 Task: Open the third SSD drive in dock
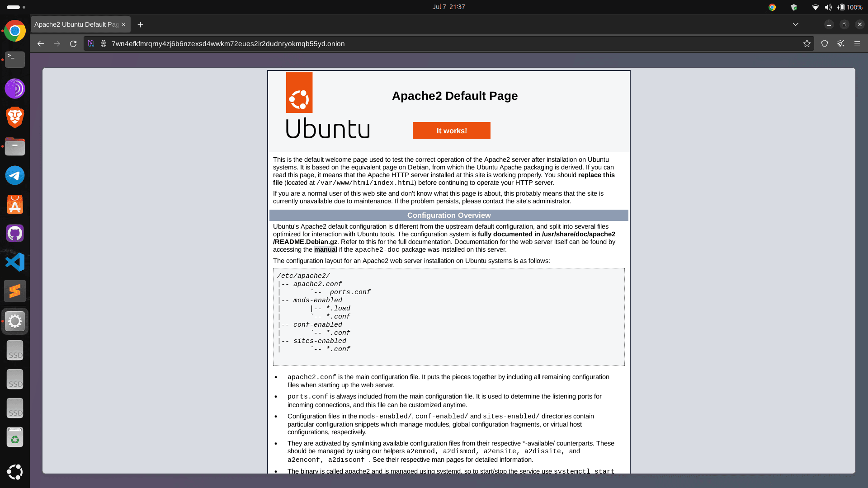(x=15, y=408)
